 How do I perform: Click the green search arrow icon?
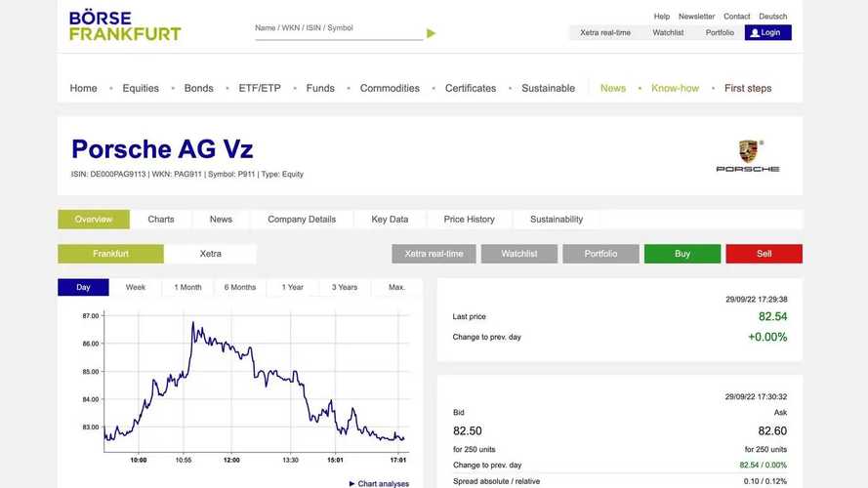click(x=432, y=34)
